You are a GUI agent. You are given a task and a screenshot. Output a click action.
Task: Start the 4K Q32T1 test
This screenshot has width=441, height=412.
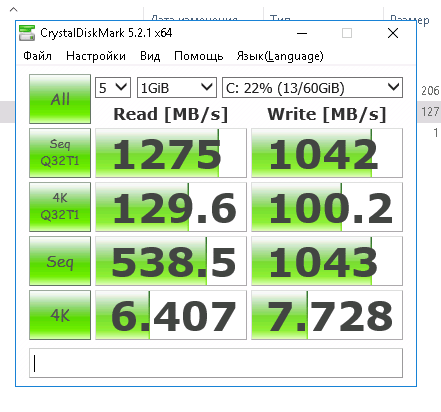click(x=60, y=207)
